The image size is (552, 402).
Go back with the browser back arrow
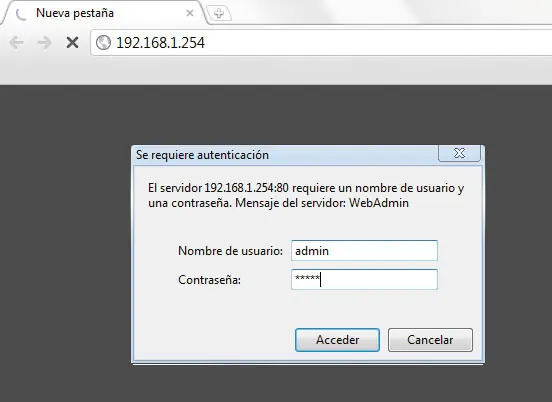click(17, 43)
